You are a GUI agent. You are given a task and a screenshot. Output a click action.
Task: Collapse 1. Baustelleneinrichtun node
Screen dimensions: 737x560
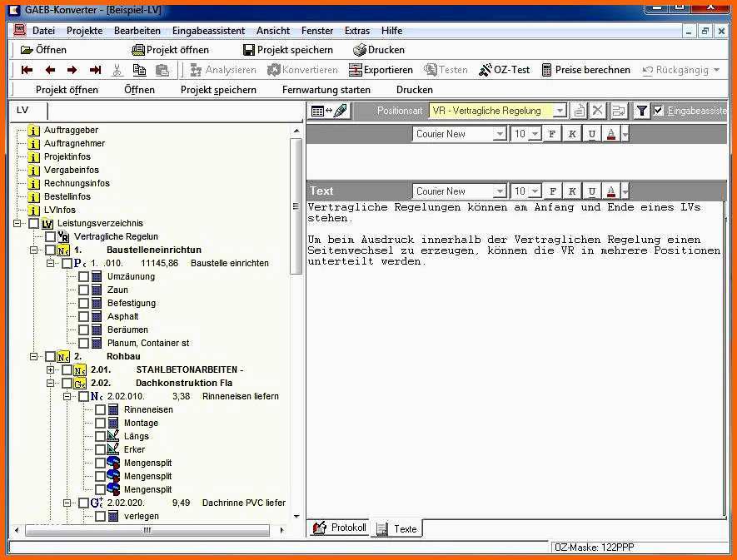pos(34,250)
